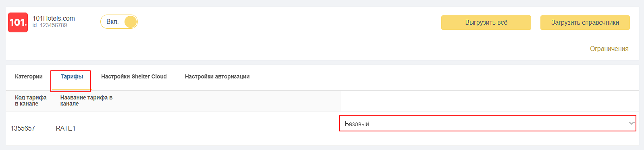644x150 pixels.
Task: Switch to the Категории tab
Action: click(x=29, y=76)
